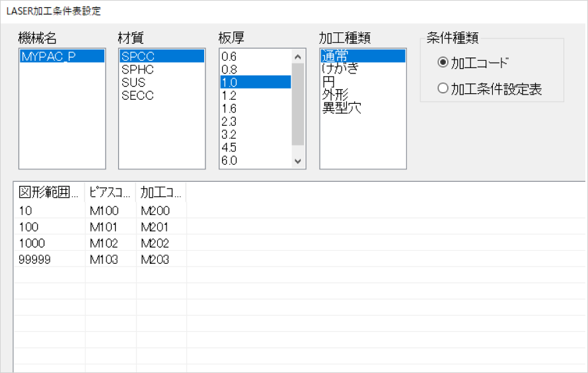Select the 加工コード radio button
The width and height of the screenshot is (588, 373).
coord(443,63)
